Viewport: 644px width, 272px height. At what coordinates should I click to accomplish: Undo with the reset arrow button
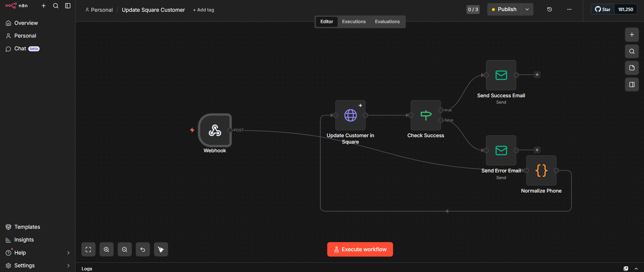[143, 250]
